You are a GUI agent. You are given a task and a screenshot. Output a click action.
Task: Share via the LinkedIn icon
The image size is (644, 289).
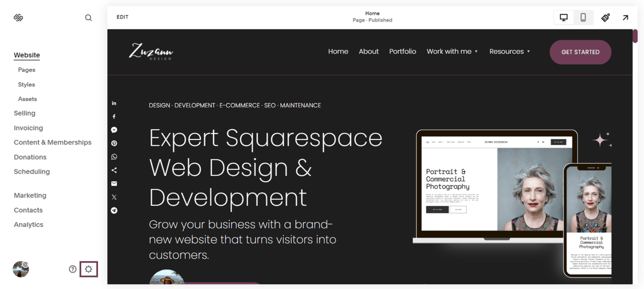[114, 103]
